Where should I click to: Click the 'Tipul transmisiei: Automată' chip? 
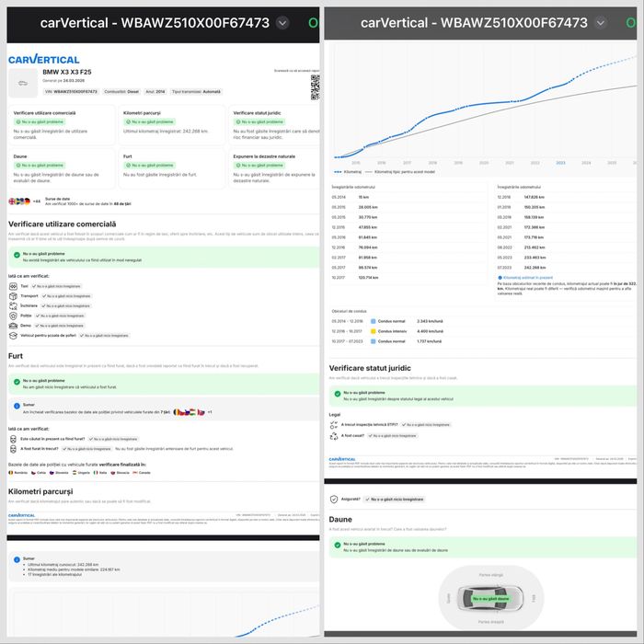(196, 92)
